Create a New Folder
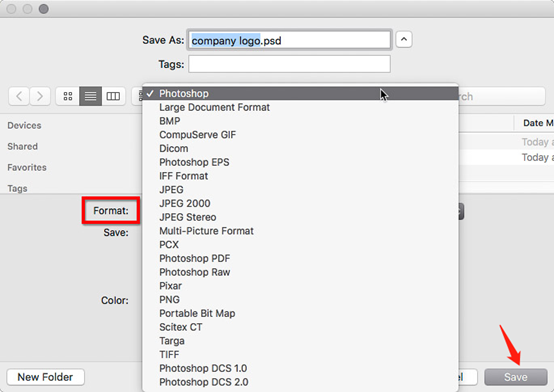This screenshot has height=392, width=554. pos(45,377)
